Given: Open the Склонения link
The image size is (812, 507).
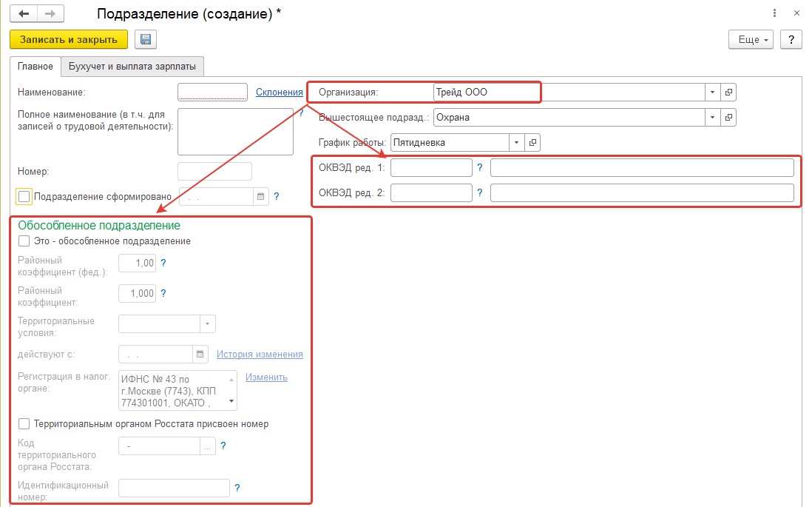Looking at the screenshot, I should [x=279, y=93].
